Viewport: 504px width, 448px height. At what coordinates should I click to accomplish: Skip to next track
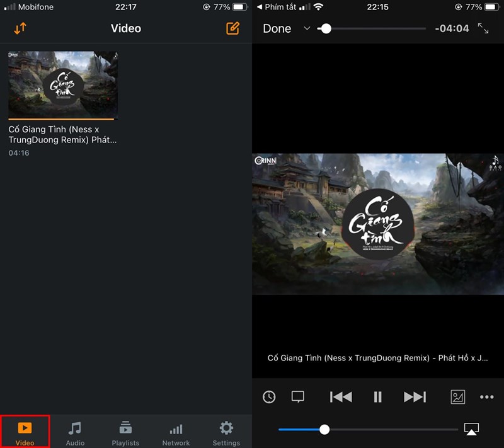click(x=415, y=397)
